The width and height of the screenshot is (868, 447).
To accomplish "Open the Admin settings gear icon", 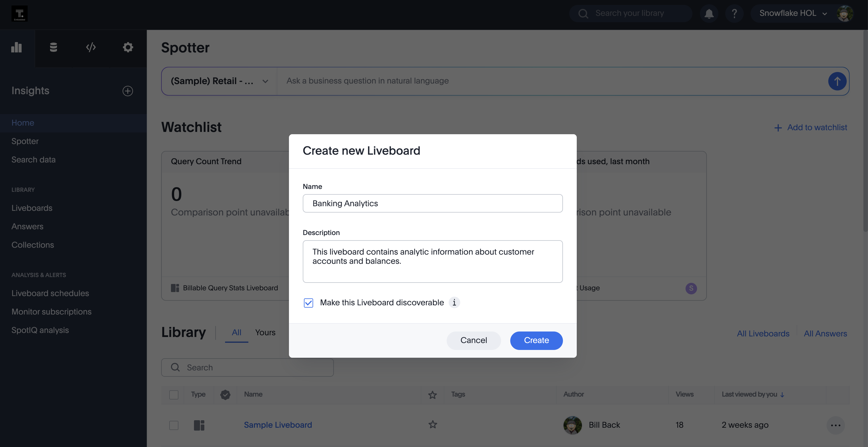I will click(128, 47).
